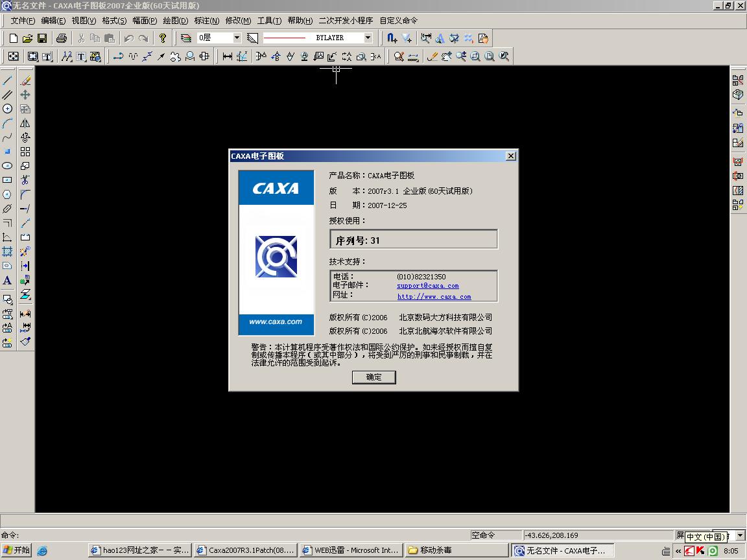Click the 中文(中国) language indicator
The image size is (747, 560).
[x=706, y=537]
